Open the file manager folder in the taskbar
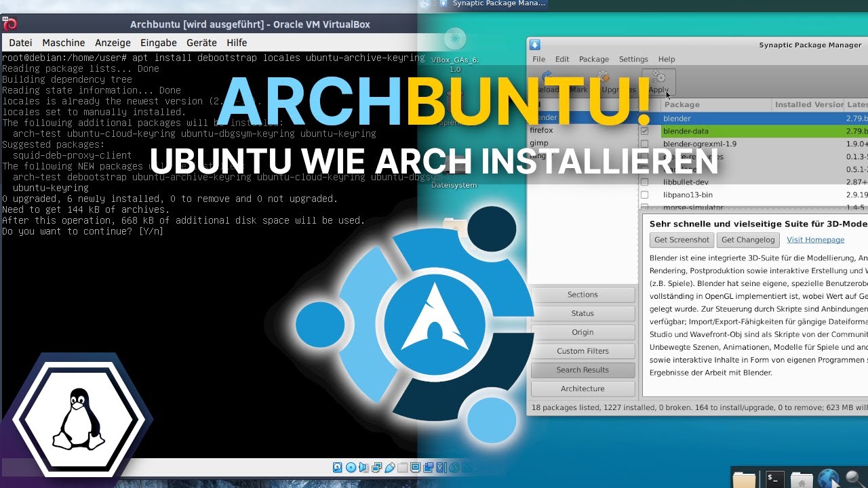 click(745, 479)
